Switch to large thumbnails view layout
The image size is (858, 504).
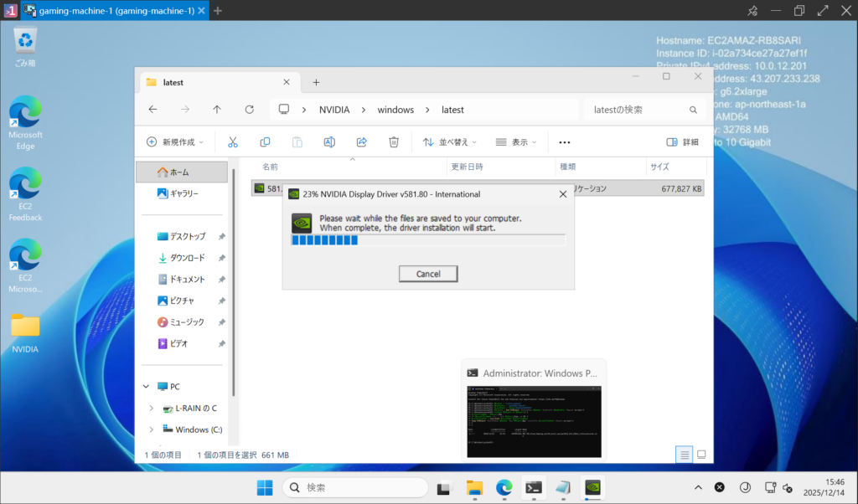[701, 455]
